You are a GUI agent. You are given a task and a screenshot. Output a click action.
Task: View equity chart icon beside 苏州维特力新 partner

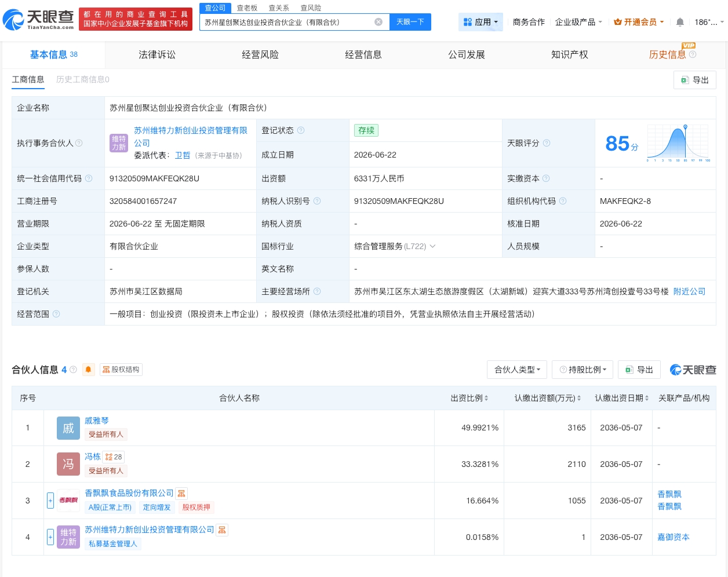pyautogui.click(x=222, y=530)
